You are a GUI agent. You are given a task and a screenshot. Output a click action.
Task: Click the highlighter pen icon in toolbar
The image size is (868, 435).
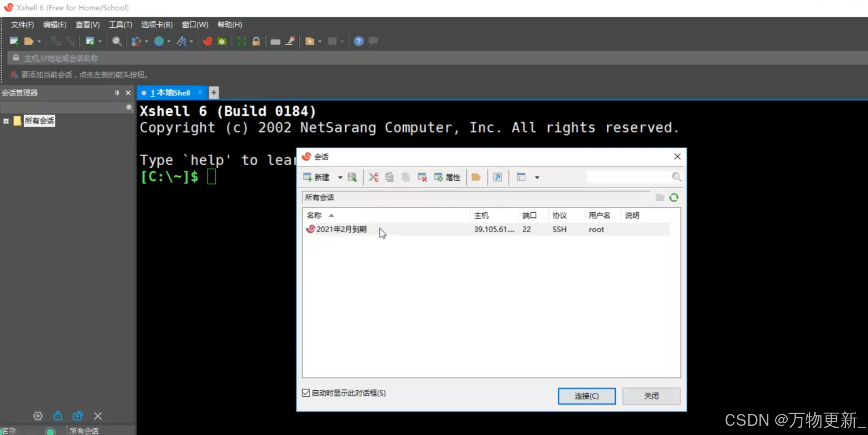click(x=290, y=41)
